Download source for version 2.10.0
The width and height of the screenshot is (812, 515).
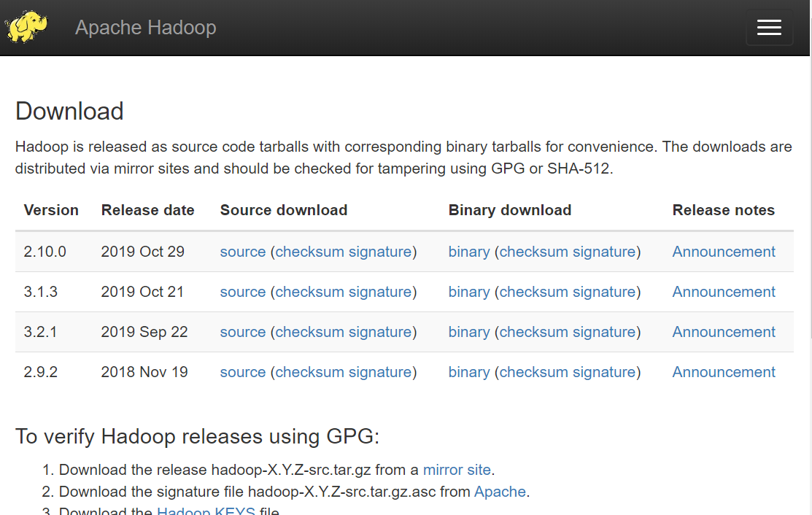[x=243, y=252]
